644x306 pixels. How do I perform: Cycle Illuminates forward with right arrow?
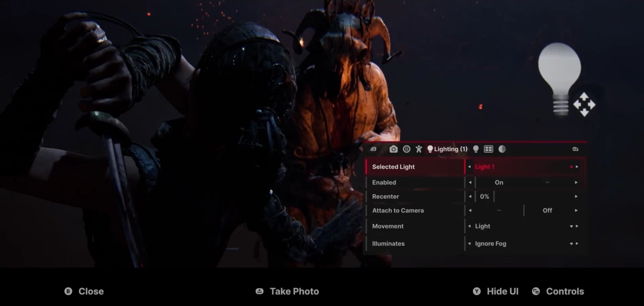pyautogui.click(x=577, y=244)
